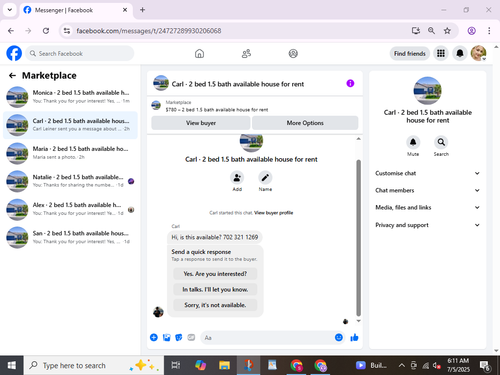Screen dimensions: 500x375
Task: Open the tab search dropdown arrow
Action: 10,10
